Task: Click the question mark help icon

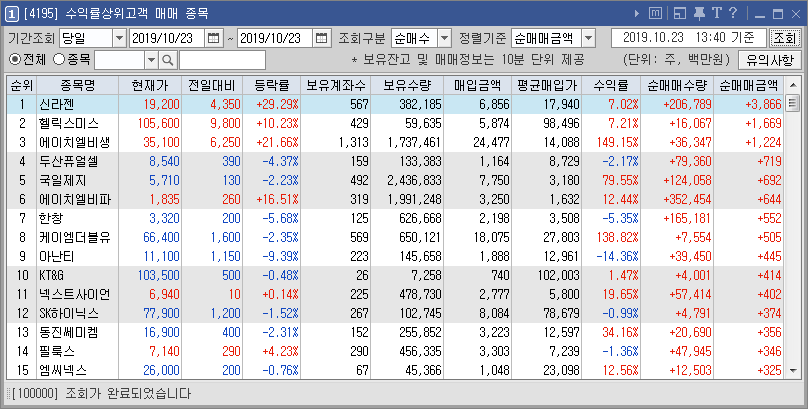Action: [x=733, y=13]
